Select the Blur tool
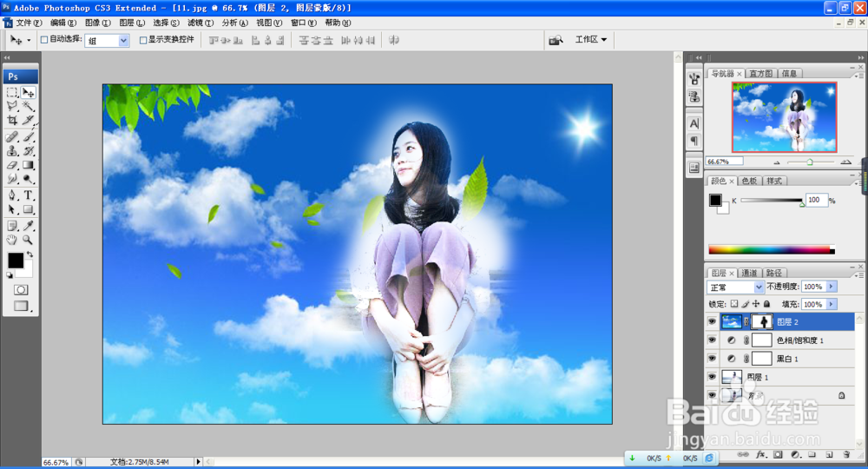The width and height of the screenshot is (868, 469). [x=12, y=179]
